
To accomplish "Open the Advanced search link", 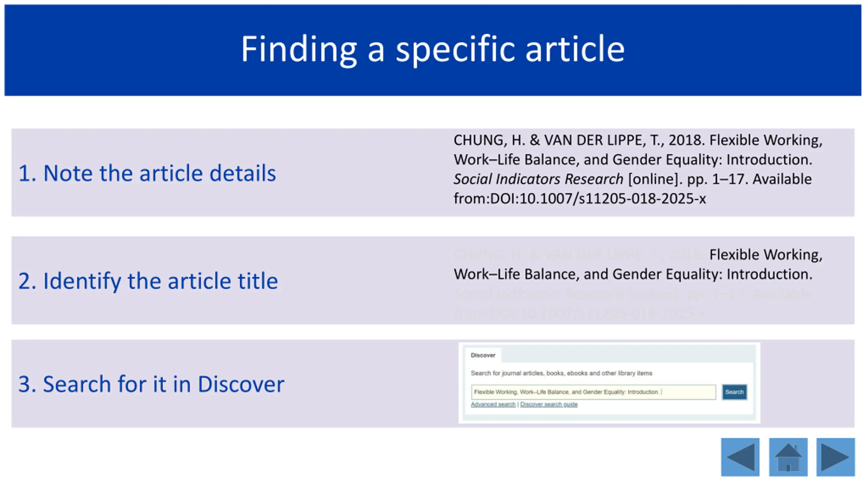I will 493,404.
